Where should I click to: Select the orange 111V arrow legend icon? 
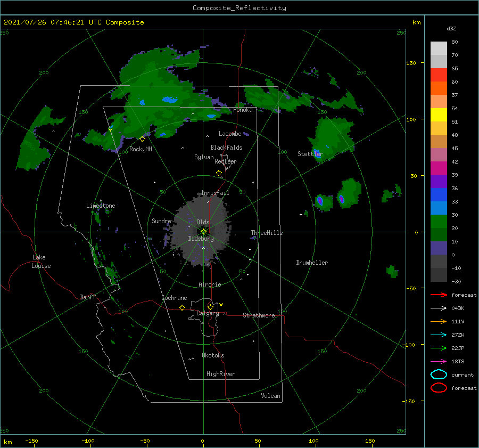coord(439,321)
